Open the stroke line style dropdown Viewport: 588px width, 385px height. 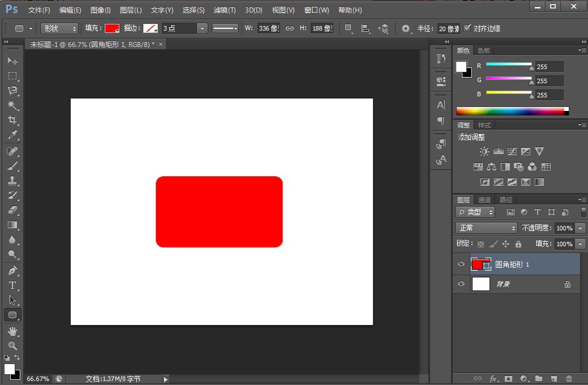click(x=225, y=28)
